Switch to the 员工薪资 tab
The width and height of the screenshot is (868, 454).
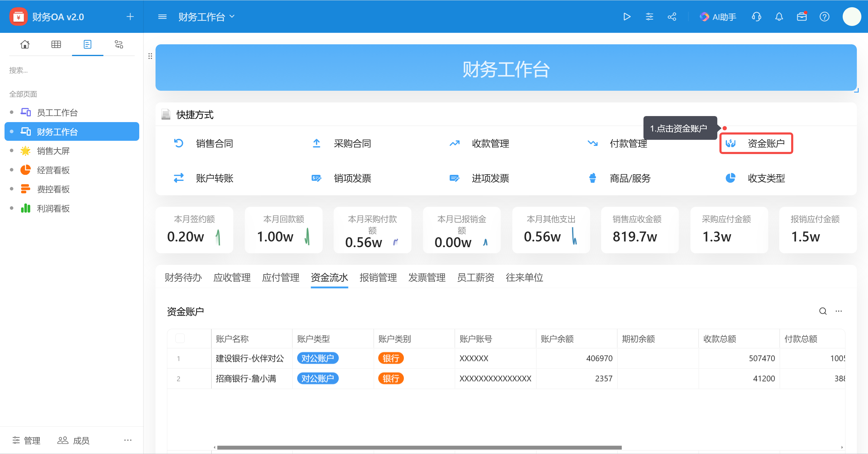[x=476, y=277]
